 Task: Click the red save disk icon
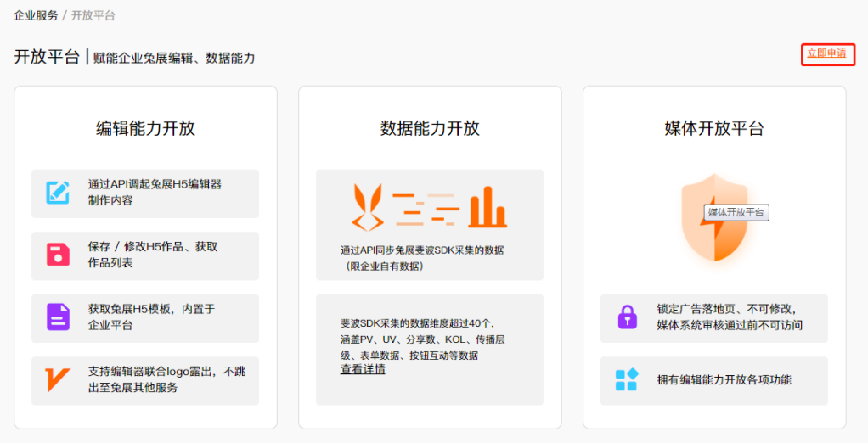coord(58,255)
